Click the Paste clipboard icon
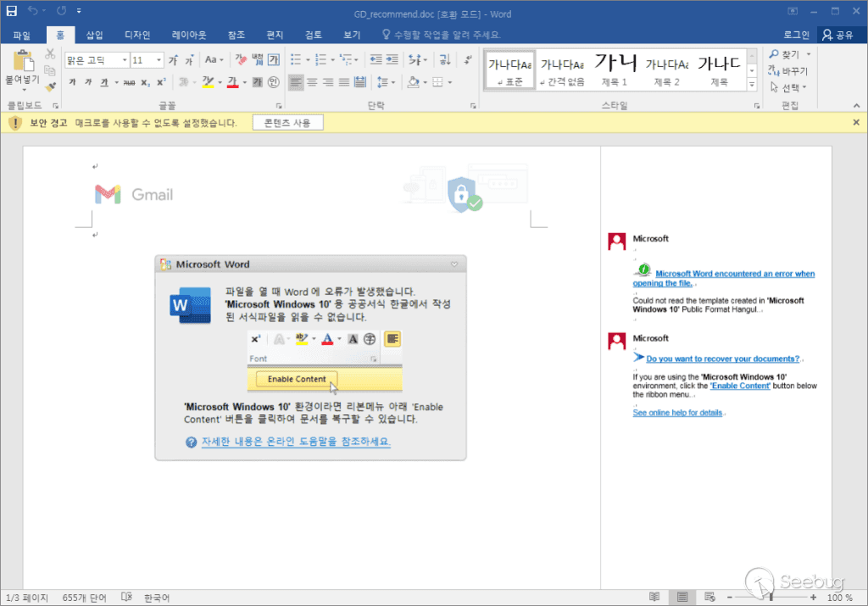 [x=22, y=64]
